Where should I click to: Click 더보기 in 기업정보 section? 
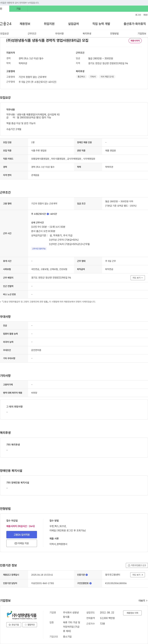tap(143, 600)
